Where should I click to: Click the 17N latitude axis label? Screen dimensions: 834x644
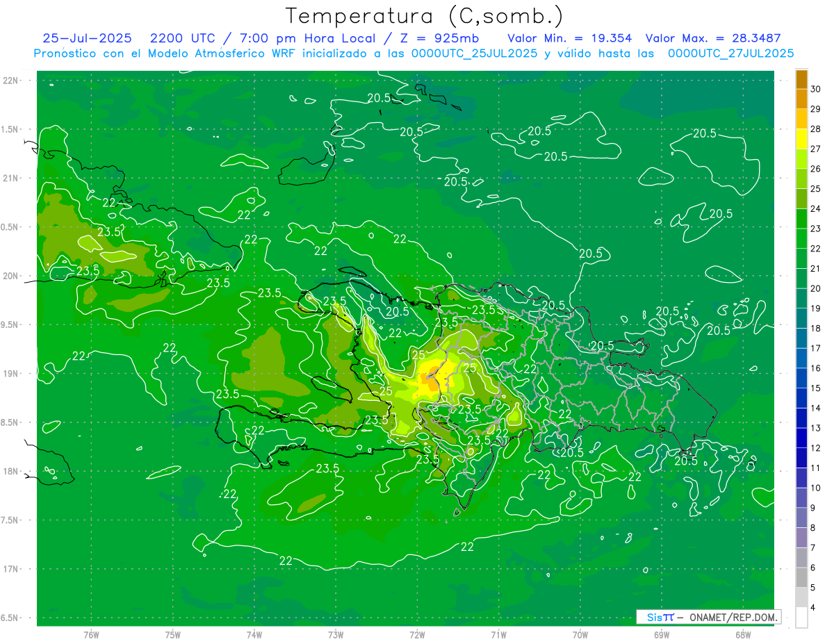(x=11, y=569)
